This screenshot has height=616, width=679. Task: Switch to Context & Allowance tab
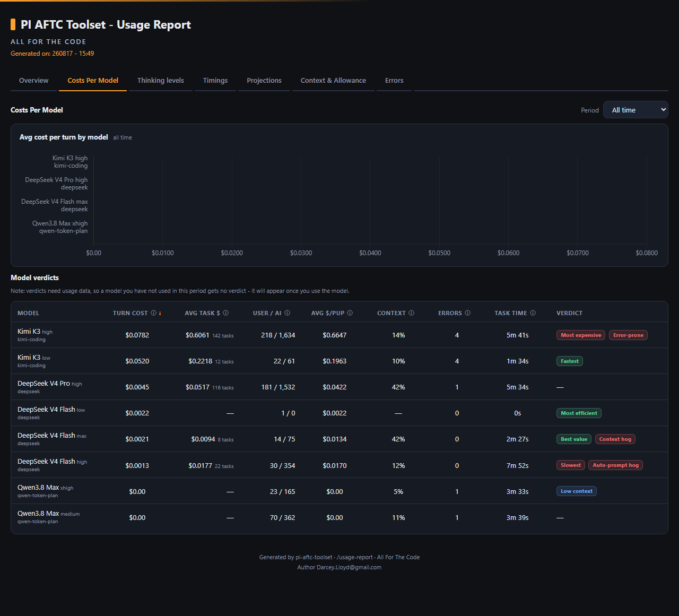click(x=333, y=81)
